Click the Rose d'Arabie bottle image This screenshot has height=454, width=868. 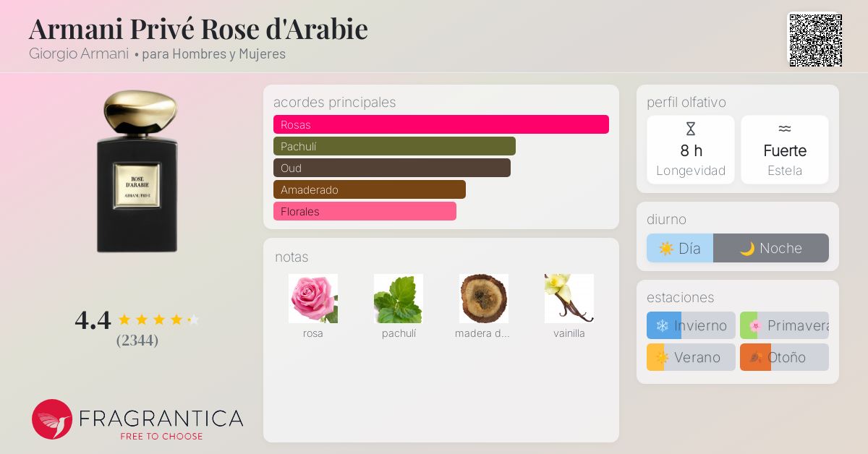point(137,171)
